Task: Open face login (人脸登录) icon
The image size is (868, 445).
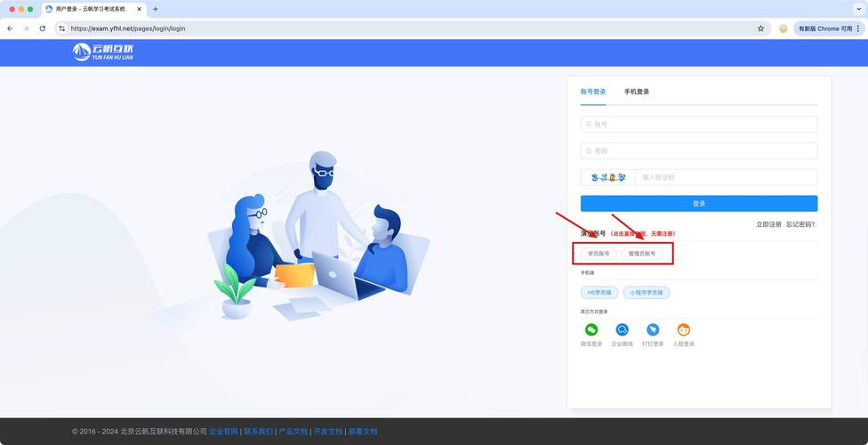Action: 683,330
